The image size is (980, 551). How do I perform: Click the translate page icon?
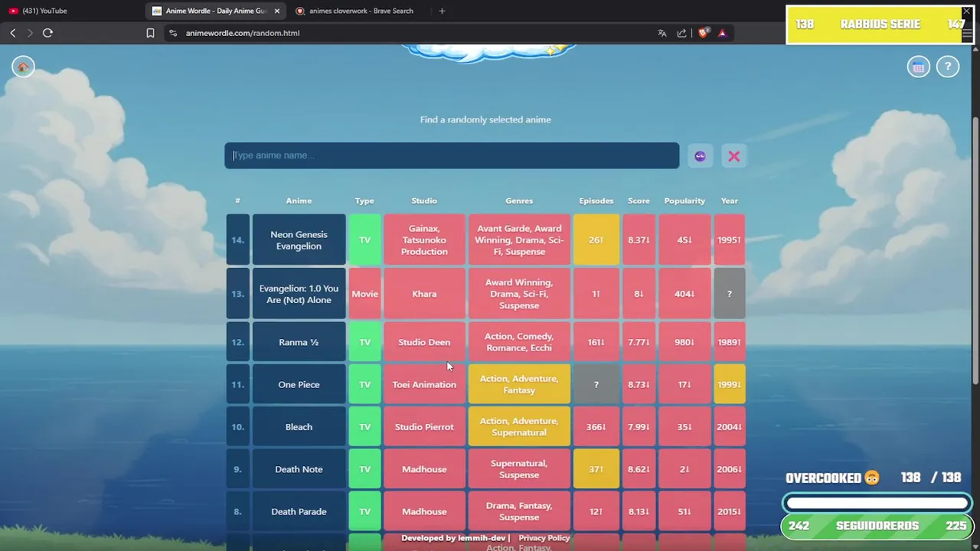pos(662,33)
